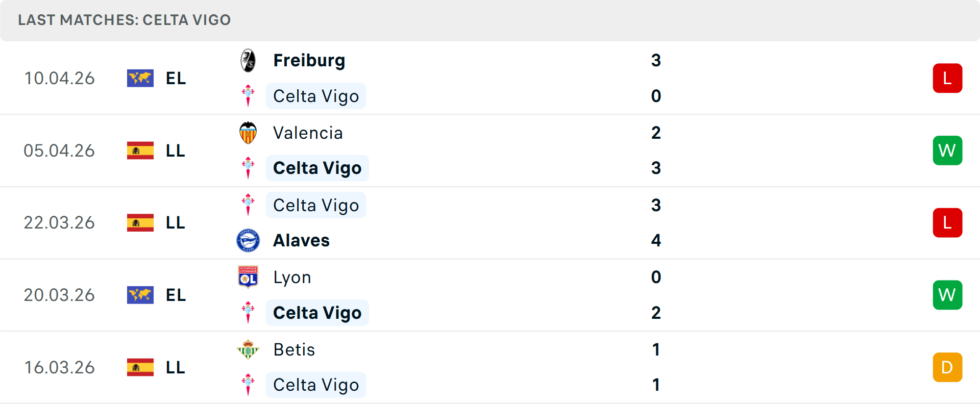The height and width of the screenshot is (404, 980).
Task: Open the LL label next to the Alaves fixture
Action: [x=175, y=222]
